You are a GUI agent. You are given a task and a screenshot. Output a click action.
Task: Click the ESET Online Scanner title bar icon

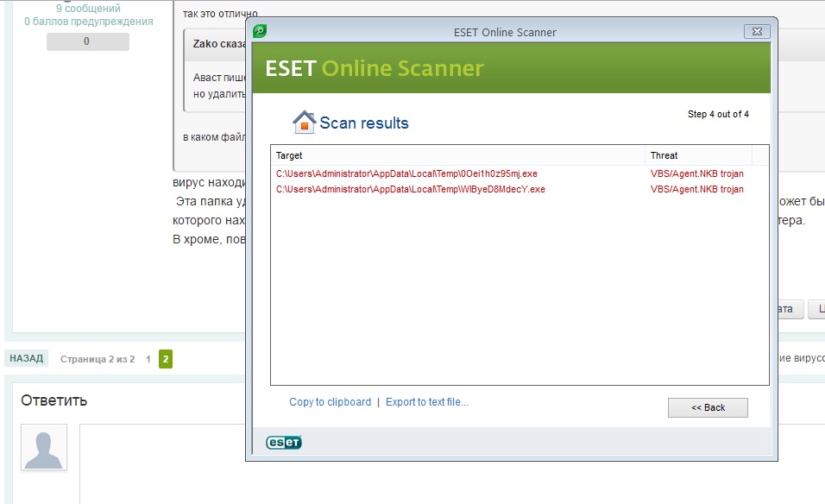pos(260,31)
